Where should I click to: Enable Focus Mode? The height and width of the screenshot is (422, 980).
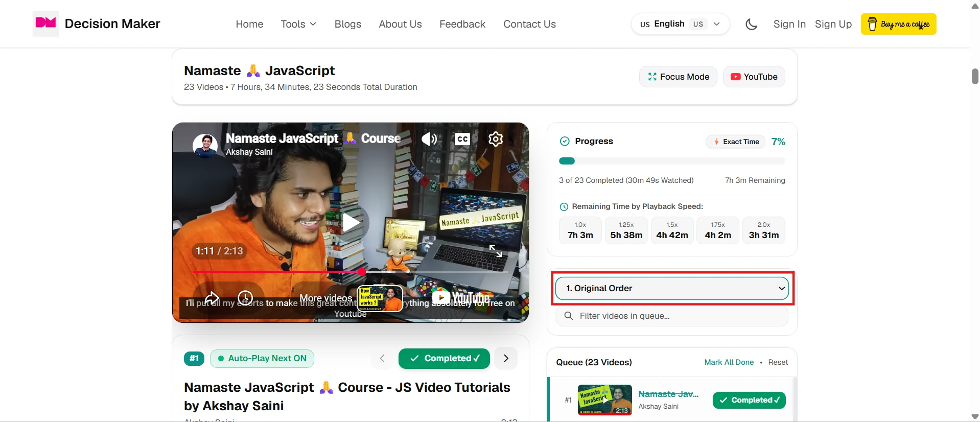point(679,77)
